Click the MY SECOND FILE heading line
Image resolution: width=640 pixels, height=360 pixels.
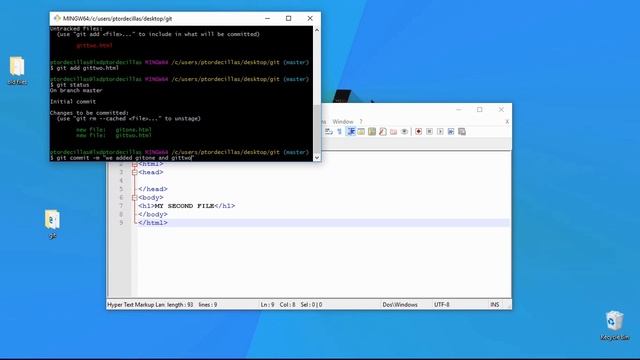(187, 206)
